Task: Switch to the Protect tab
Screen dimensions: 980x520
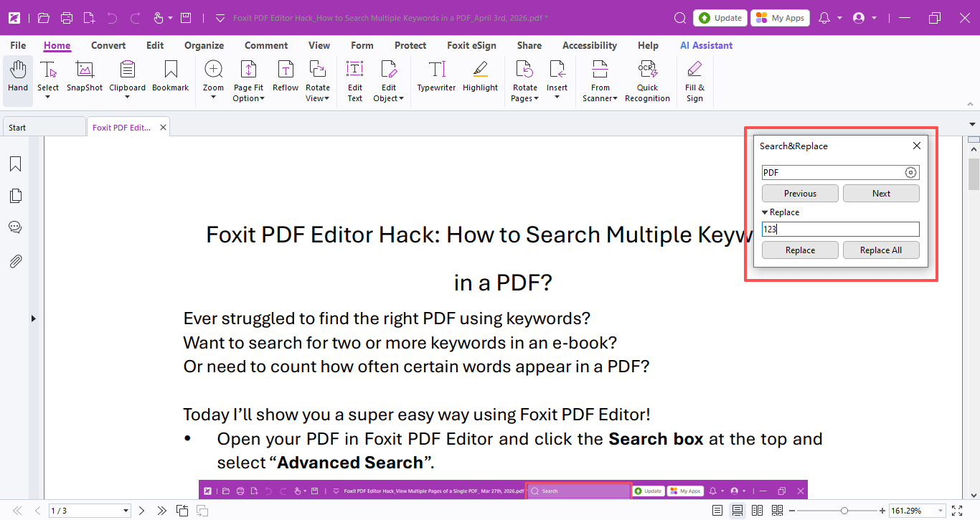Action: coord(410,45)
